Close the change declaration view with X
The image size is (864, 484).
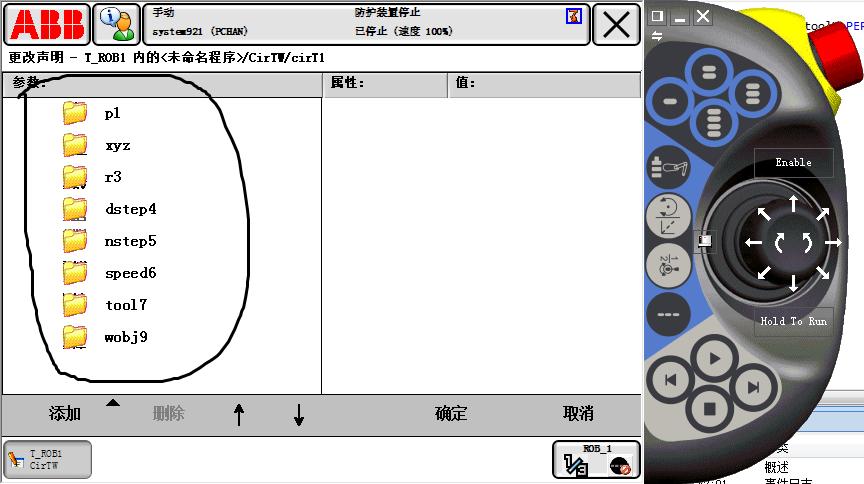(616, 24)
